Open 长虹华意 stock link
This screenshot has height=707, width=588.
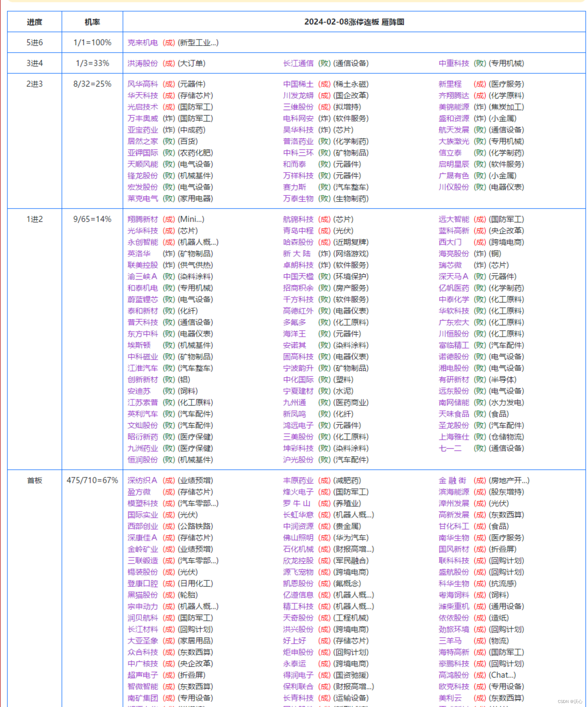coord(298,514)
